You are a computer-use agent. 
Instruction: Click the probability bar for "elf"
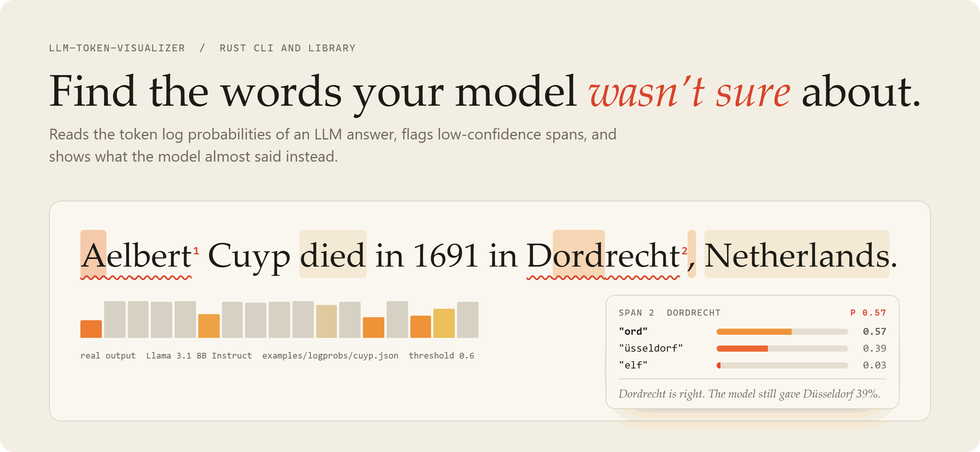[782, 365]
